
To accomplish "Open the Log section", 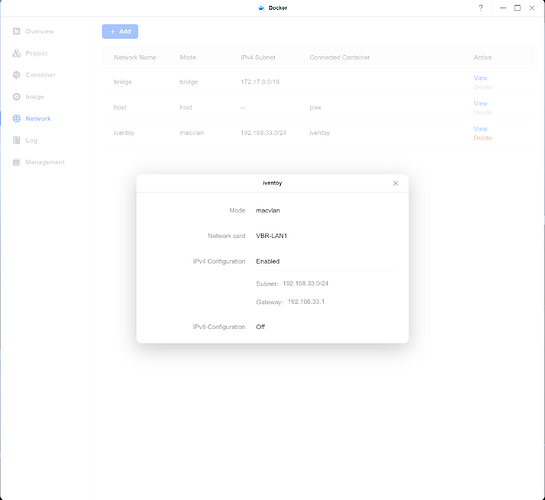I will [x=31, y=140].
